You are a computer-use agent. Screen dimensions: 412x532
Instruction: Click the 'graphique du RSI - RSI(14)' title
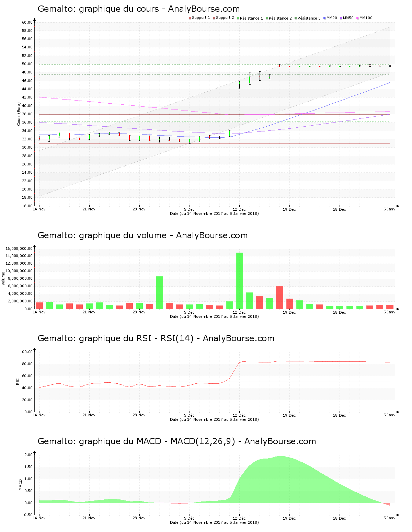click(x=136, y=338)
